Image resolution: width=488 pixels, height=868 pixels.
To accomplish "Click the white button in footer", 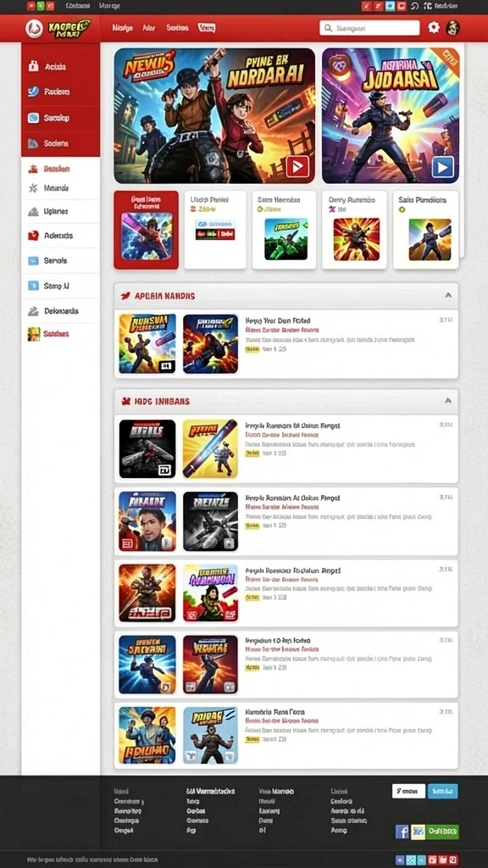I will coord(409,791).
